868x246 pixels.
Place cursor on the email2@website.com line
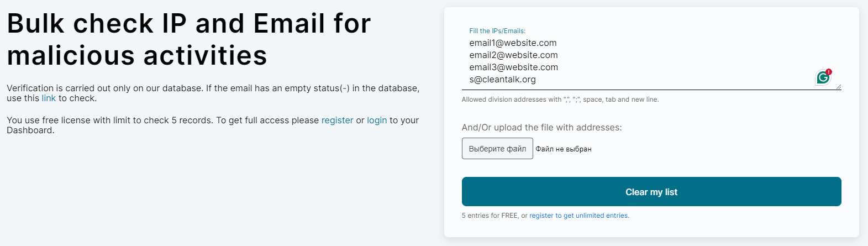click(x=513, y=55)
